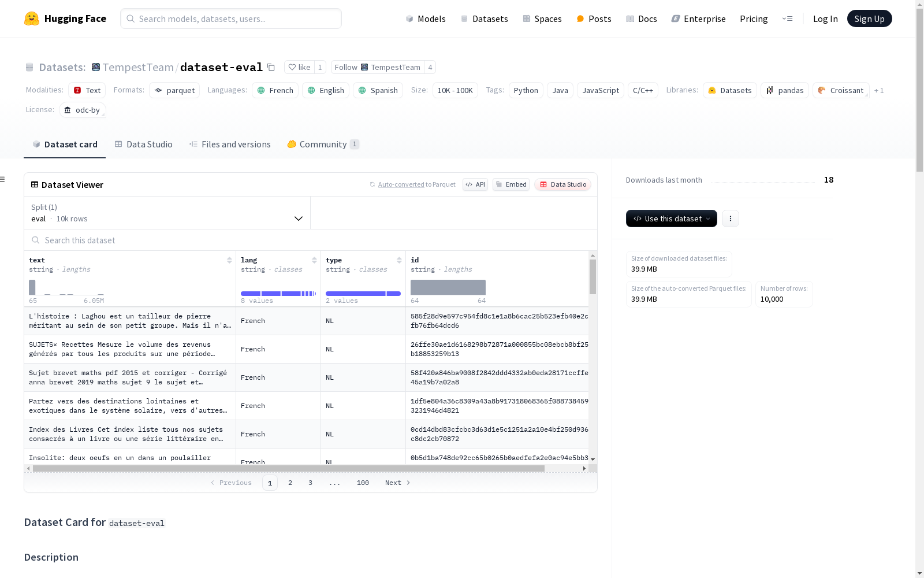924x578 pixels.
Task: Expand the Split eval dropdown
Action: (167, 213)
